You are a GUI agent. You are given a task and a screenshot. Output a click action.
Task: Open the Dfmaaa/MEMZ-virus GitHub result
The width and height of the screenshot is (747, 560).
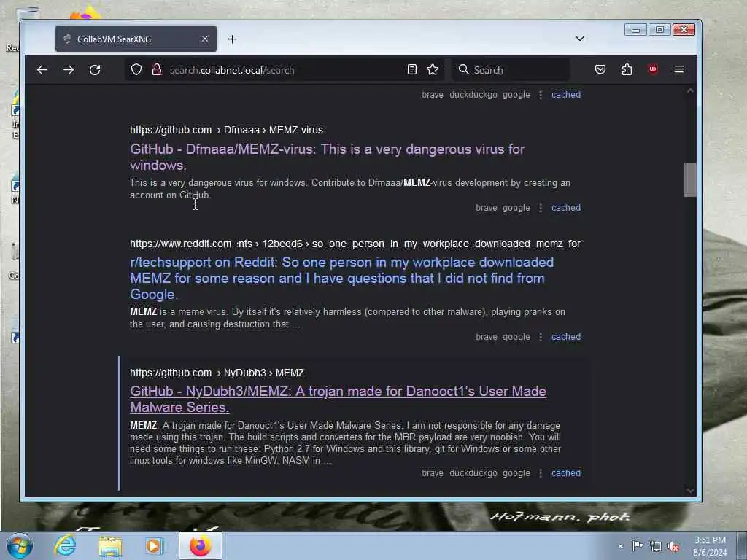[x=328, y=157]
